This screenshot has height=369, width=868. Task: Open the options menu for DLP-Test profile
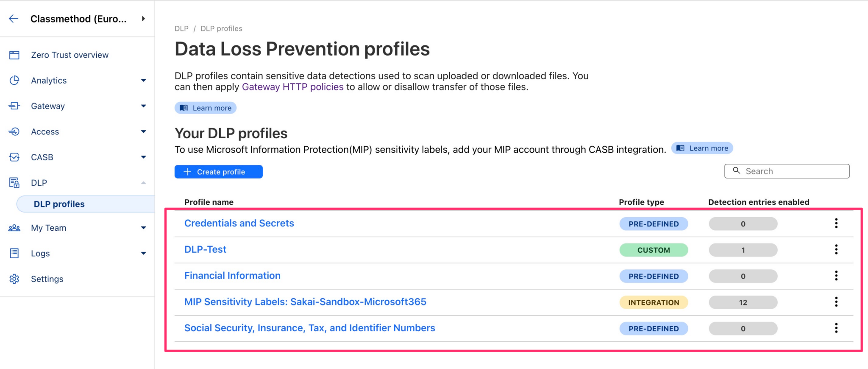point(836,250)
